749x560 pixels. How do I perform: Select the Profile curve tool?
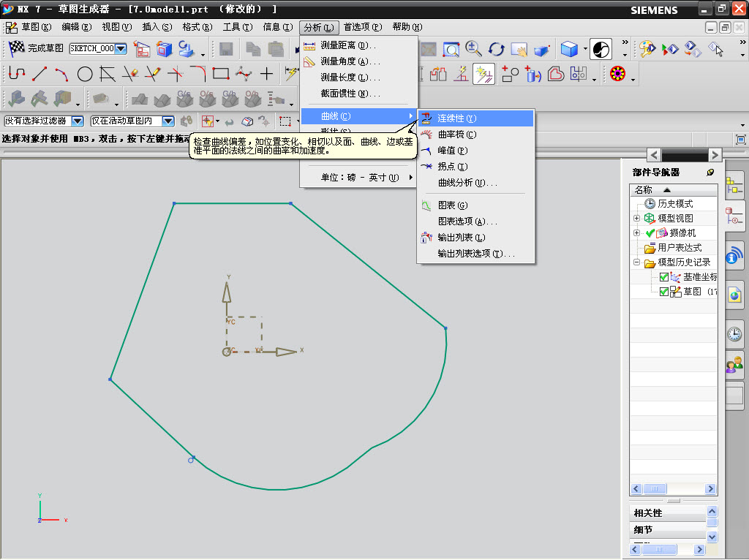[x=17, y=74]
